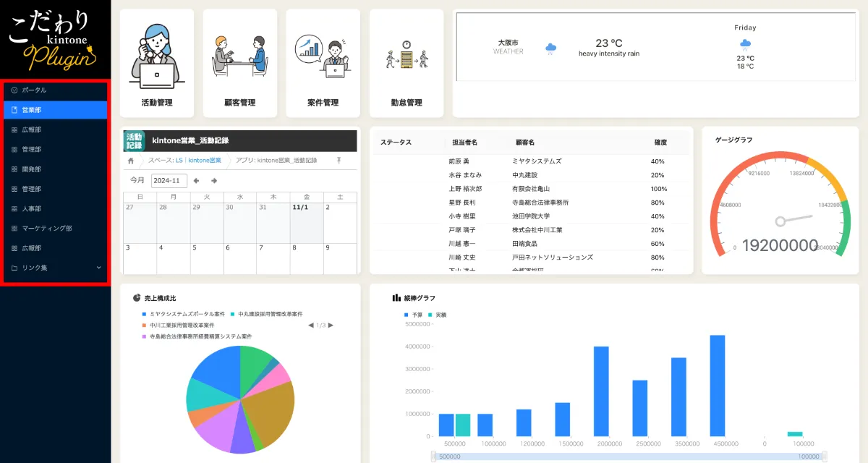Click the 確度 column header
The width and height of the screenshot is (868, 463).
click(x=660, y=143)
